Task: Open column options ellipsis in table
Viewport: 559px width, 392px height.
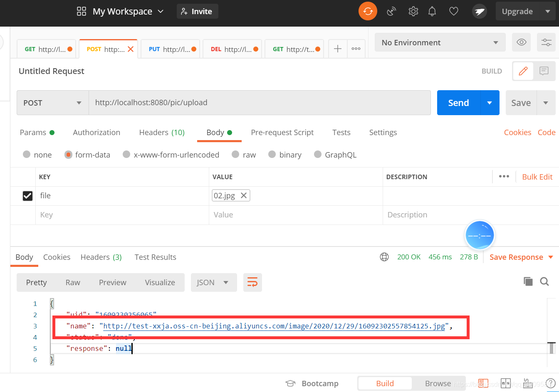Action: (x=504, y=176)
